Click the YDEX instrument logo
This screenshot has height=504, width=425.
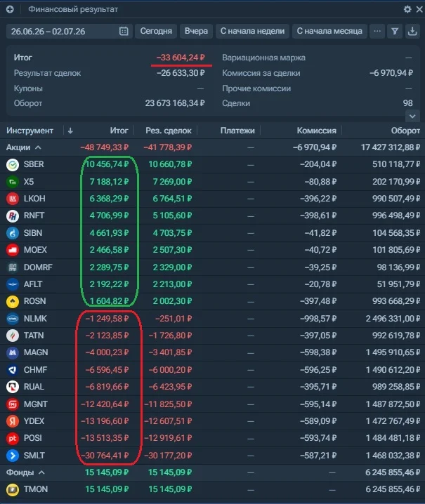point(13,421)
